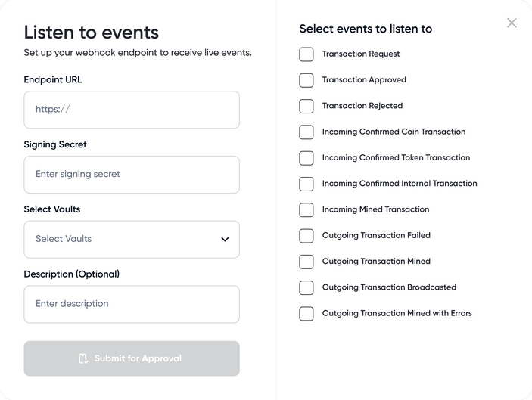This screenshot has width=532, height=400.
Task: Tick the Transaction Rejected checkbox
Action: tap(306, 106)
